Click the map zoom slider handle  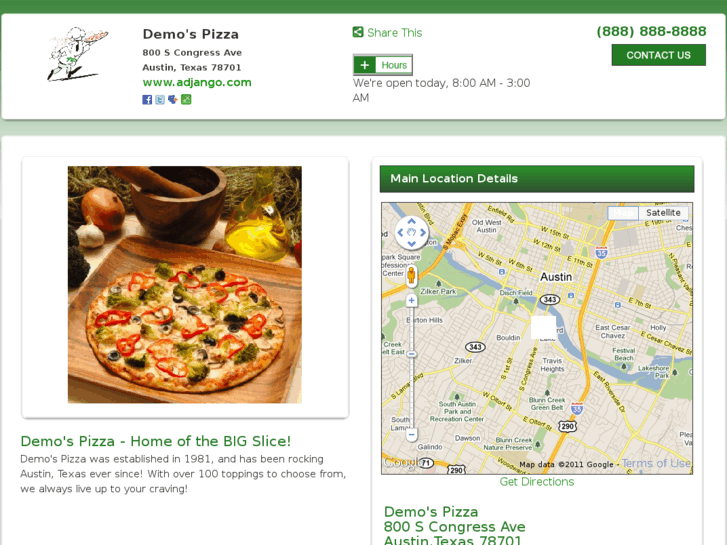411,354
